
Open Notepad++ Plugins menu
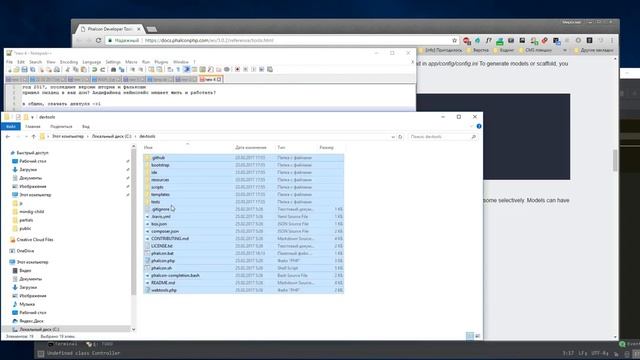161,62
